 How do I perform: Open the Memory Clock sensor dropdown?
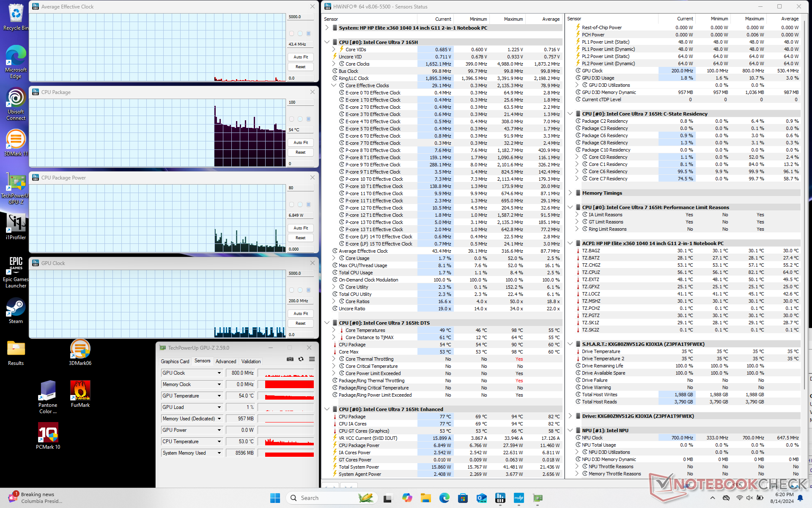click(x=219, y=384)
